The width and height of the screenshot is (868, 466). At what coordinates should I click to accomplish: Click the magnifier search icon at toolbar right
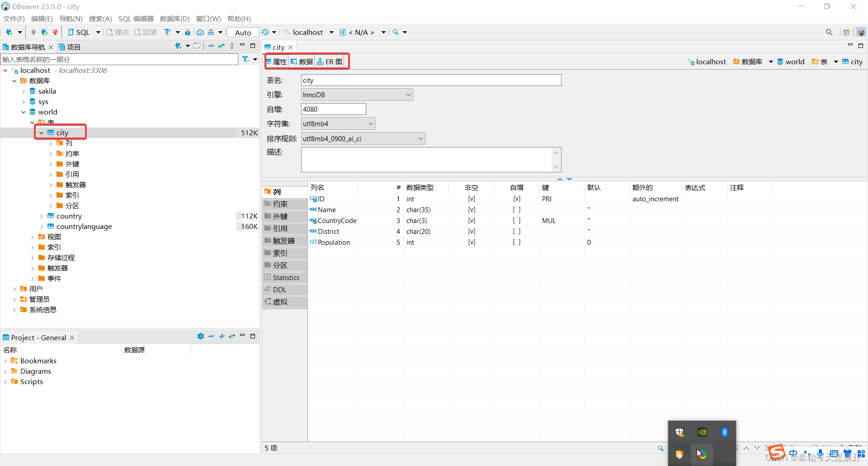(829, 32)
